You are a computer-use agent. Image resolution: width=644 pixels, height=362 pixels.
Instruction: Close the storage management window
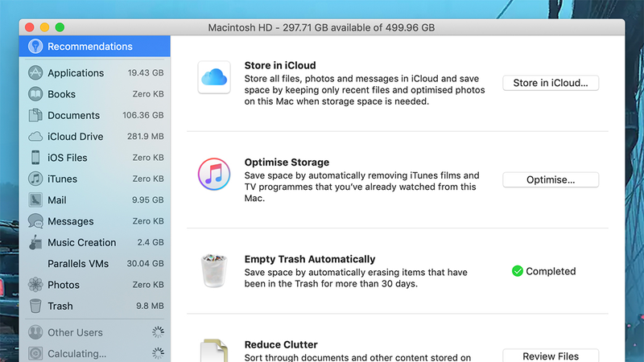click(x=30, y=27)
